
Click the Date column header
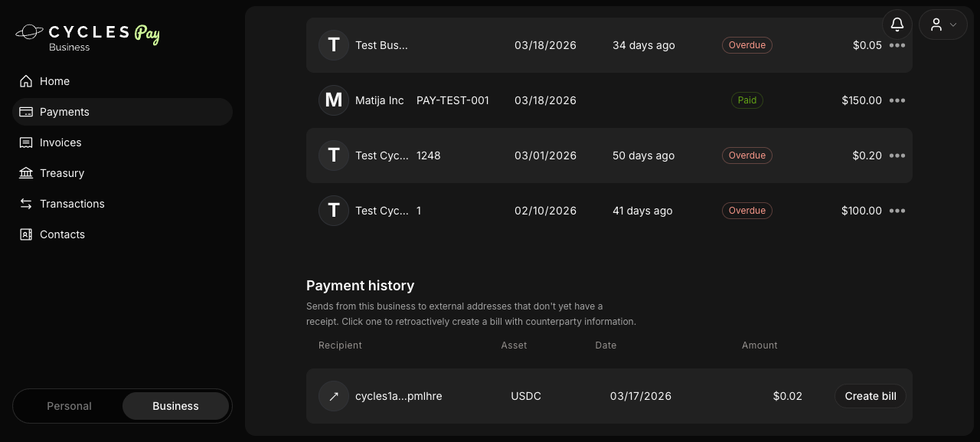pos(606,345)
